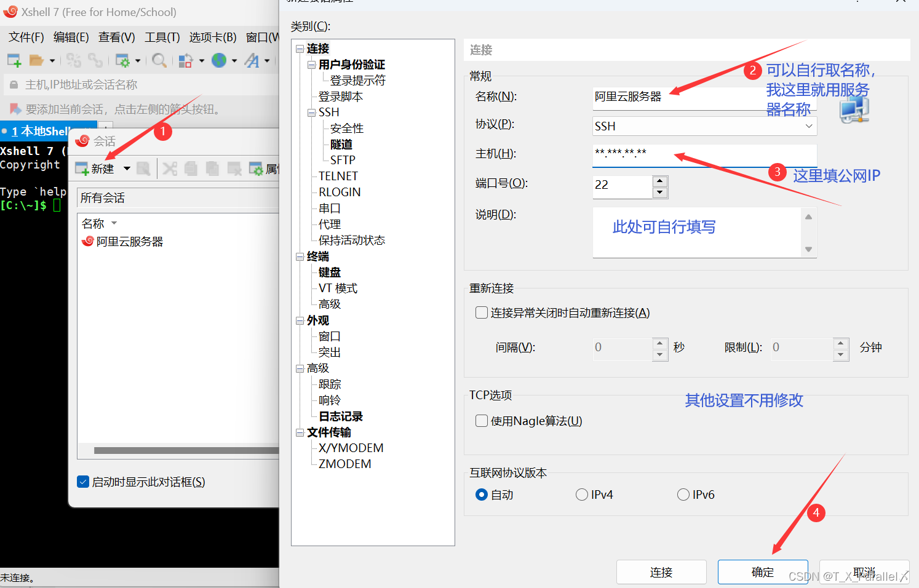Click the greyed-out Save As icon in 会话 toolbar
This screenshot has width=919, height=588.
point(143,169)
